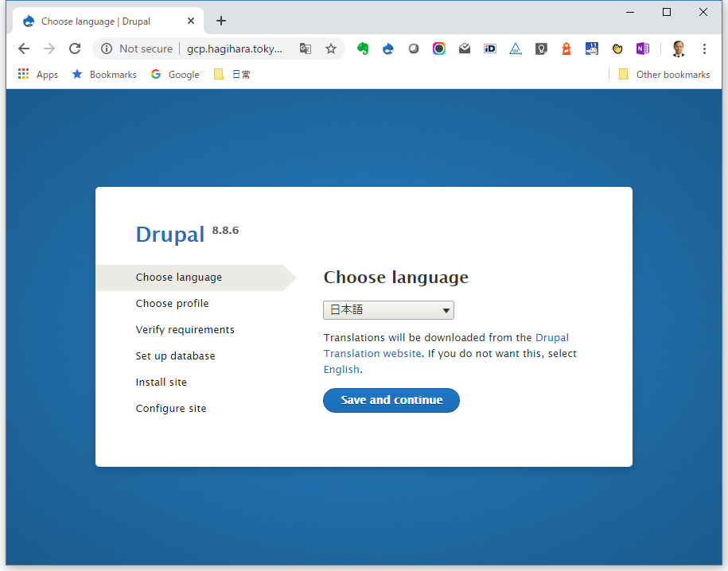This screenshot has height=571, width=728.
Task: Click the Verify requirements step
Action: pyautogui.click(x=185, y=329)
